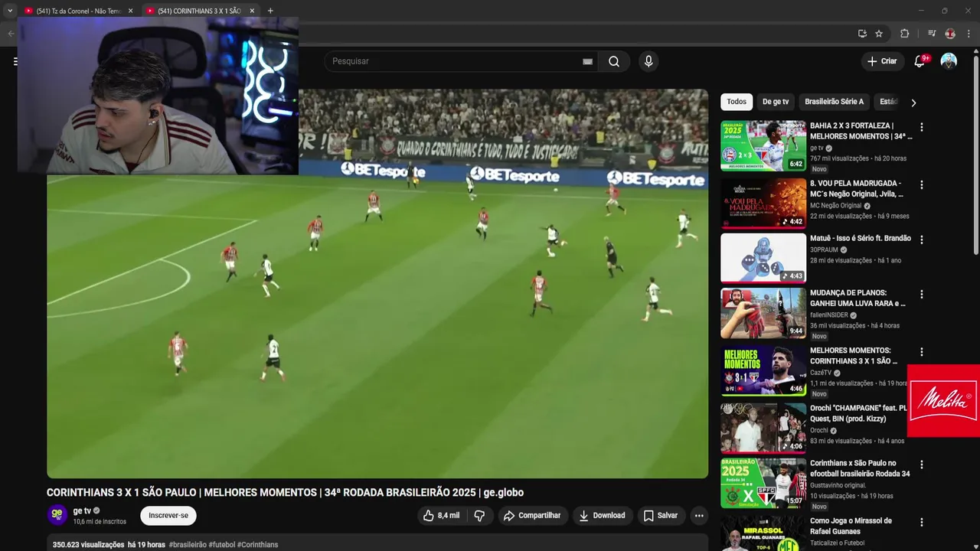Image resolution: width=980 pixels, height=551 pixels.
Task: Open options for MUDANÇA DE PLANOS video
Action: click(x=922, y=294)
